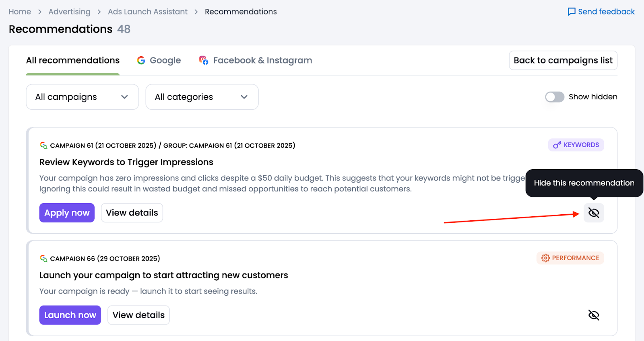View details for Campaign 61 recommendation
Screen dimensions: 644x341
(132, 213)
